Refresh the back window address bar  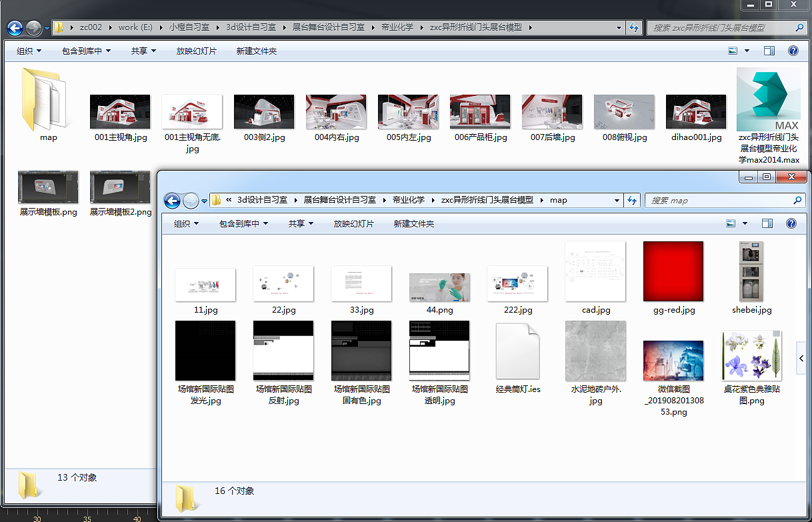[634, 27]
